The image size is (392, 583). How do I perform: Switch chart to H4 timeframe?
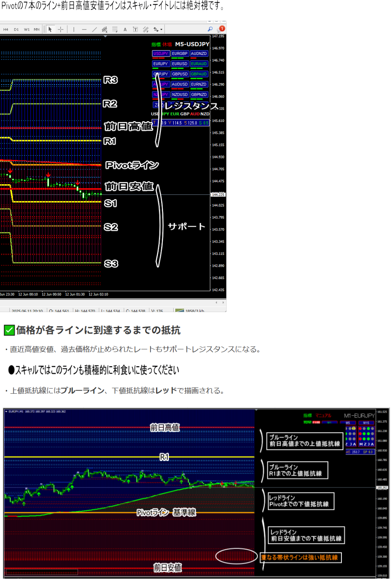pos(6,29)
